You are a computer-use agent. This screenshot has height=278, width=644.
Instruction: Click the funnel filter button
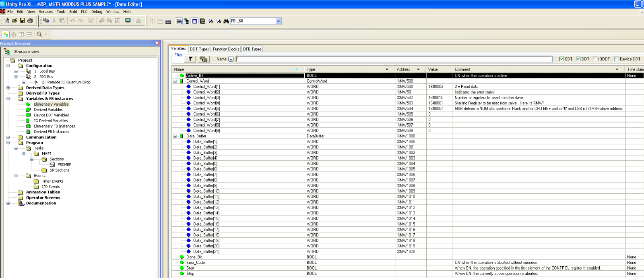click(190, 59)
